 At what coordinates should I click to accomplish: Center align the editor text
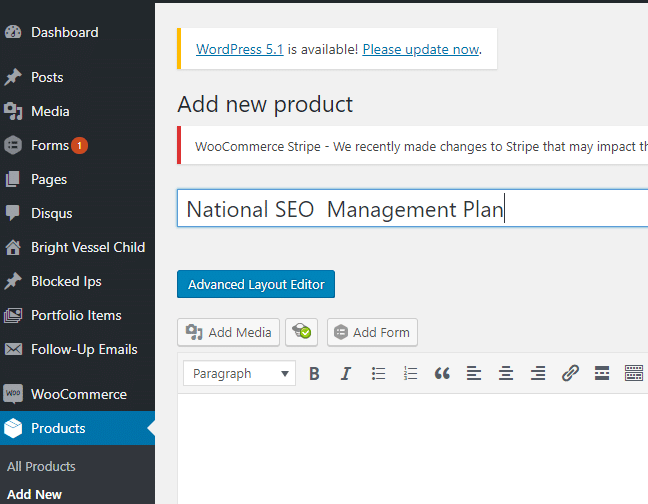506,374
